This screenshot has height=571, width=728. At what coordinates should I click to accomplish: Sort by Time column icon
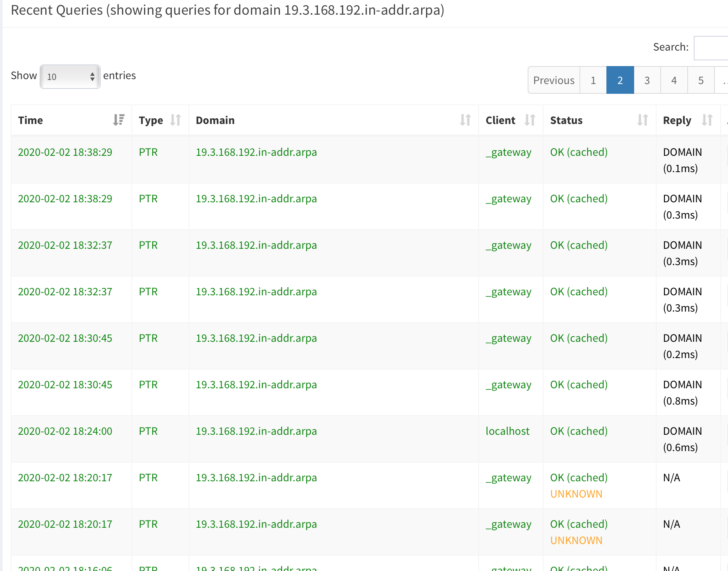[x=119, y=120]
